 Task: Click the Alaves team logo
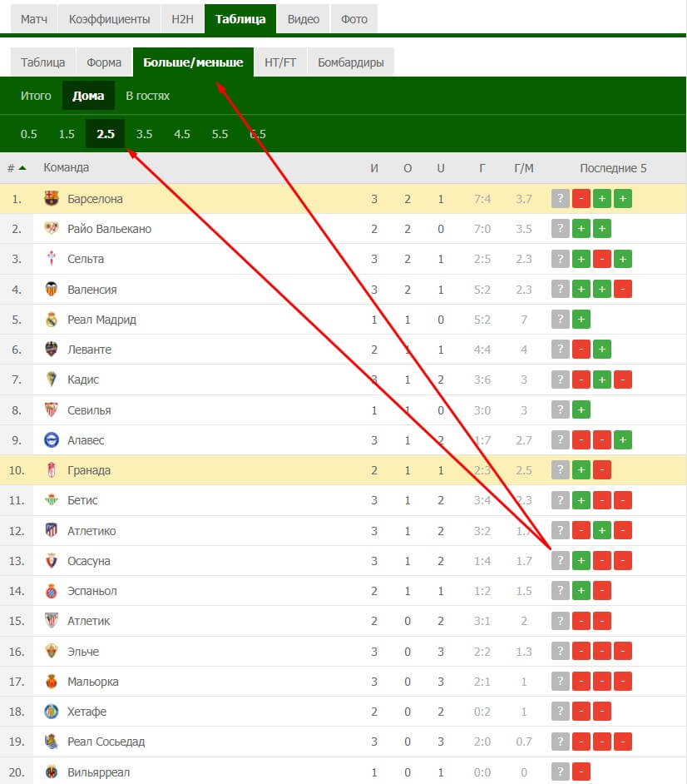pos(51,440)
